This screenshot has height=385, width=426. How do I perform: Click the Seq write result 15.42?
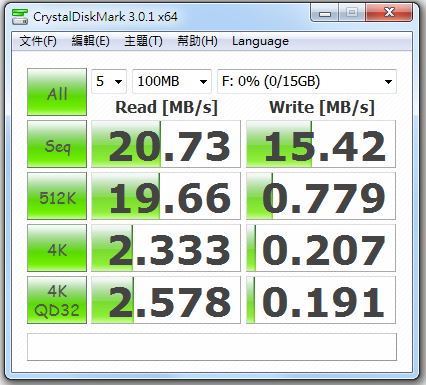321,144
